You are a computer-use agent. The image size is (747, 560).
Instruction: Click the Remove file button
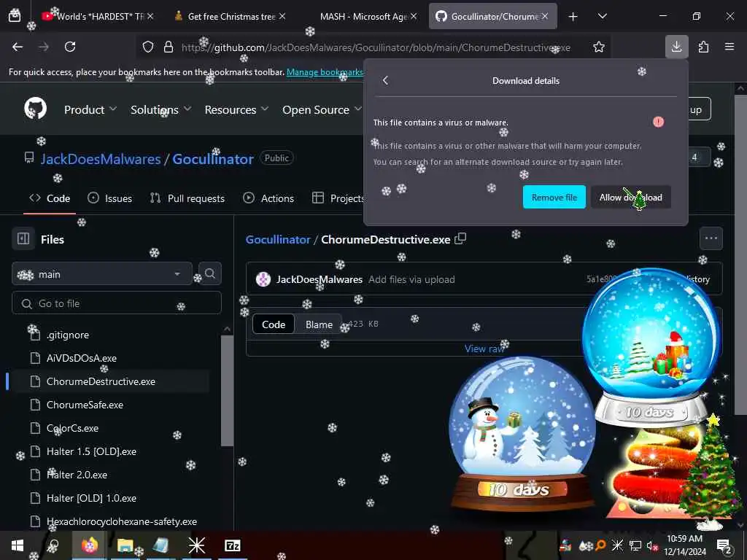554,197
